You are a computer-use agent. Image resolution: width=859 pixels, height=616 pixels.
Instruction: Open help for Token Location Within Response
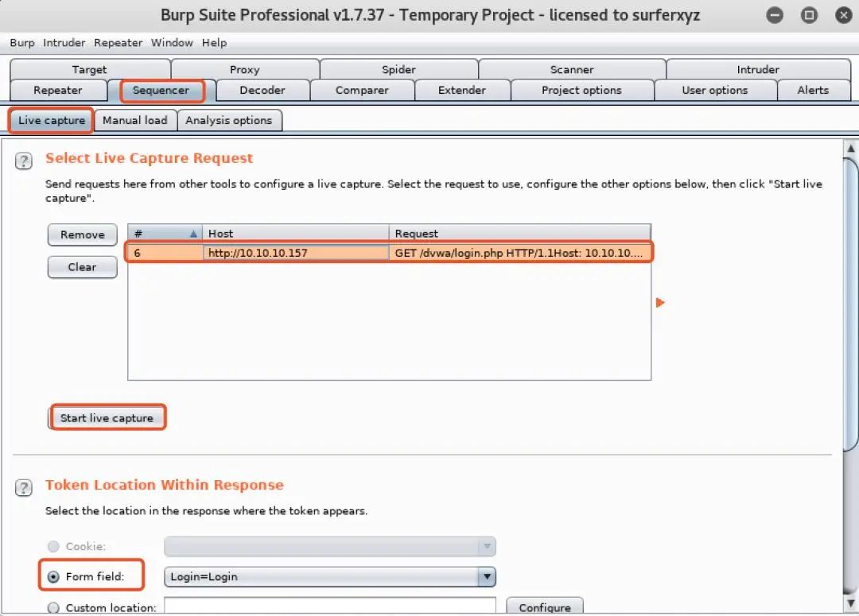[x=24, y=487]
